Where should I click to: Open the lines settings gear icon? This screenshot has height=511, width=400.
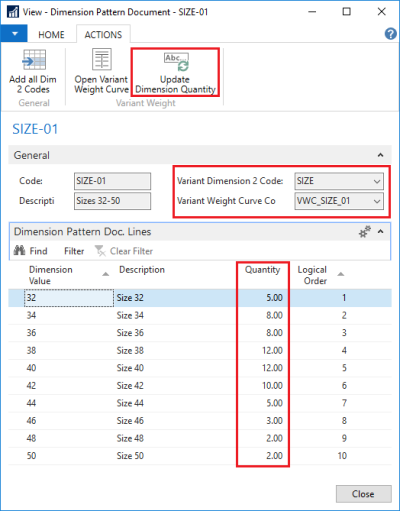(x=365, y=232)
